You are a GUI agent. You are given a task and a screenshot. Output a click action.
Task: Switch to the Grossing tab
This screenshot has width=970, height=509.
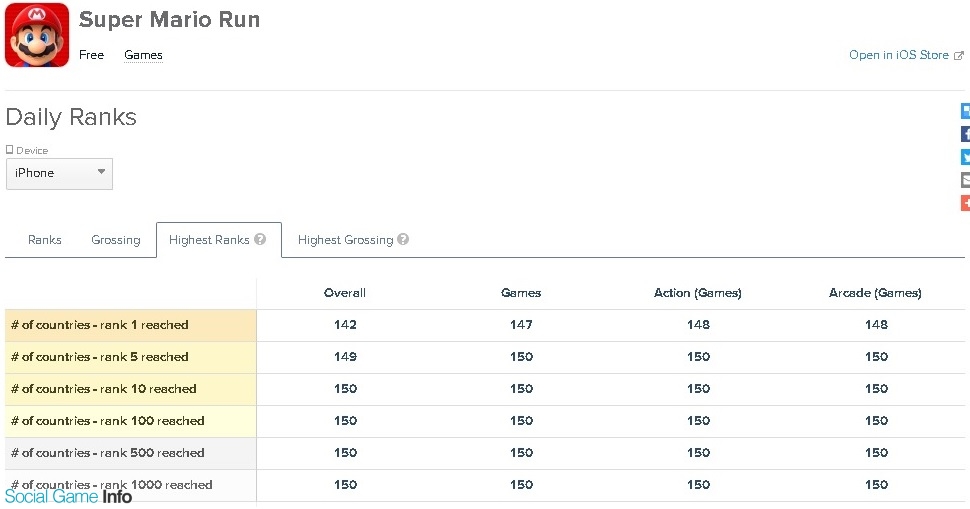[x=116, y=240]
